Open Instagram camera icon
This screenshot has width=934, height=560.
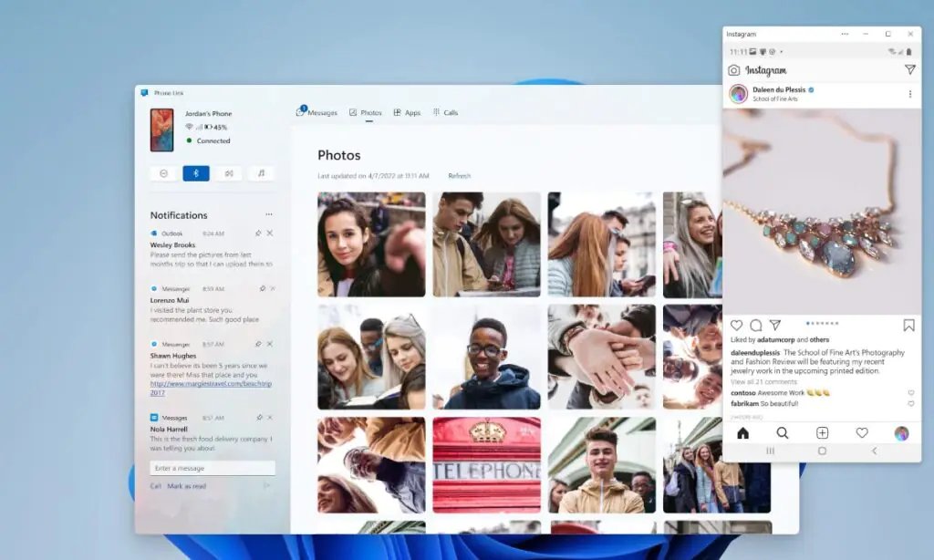coord(734,70)
